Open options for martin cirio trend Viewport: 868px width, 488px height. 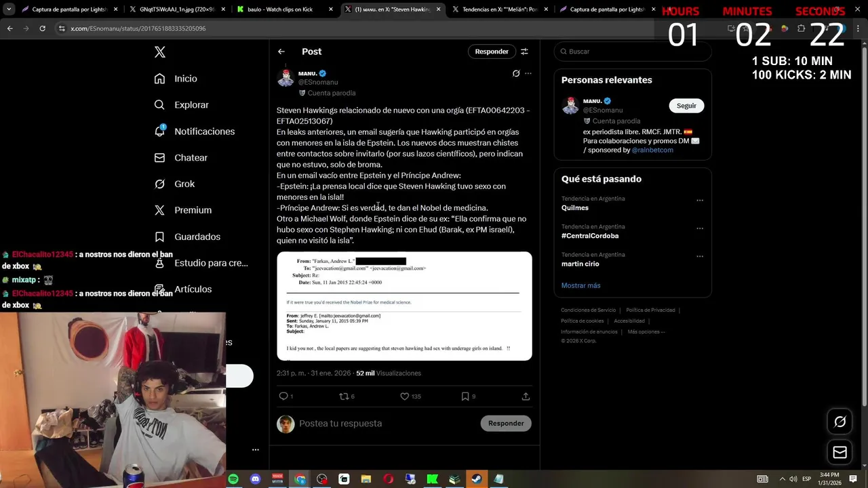(x=700, y=256)
